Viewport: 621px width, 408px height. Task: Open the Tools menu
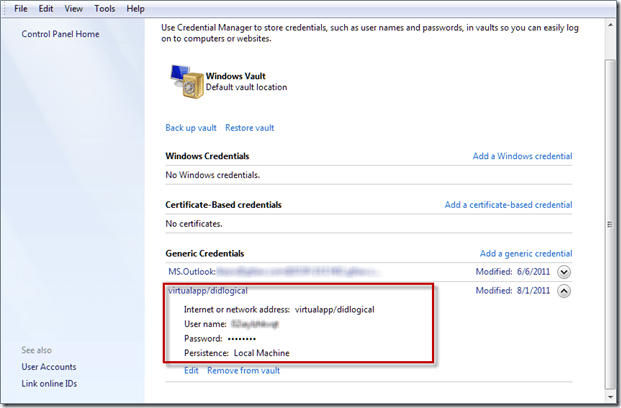pyautogui.click(x=105, y=9)
